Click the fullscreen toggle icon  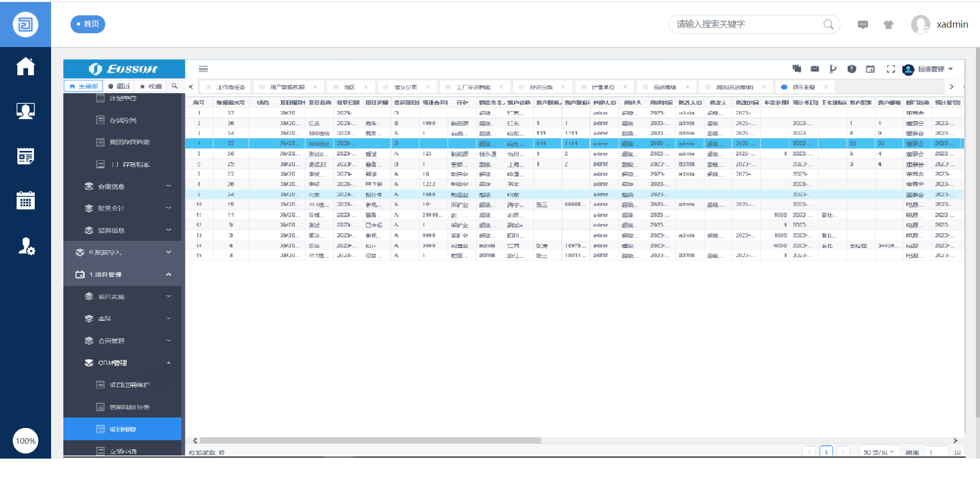(891, 69)
